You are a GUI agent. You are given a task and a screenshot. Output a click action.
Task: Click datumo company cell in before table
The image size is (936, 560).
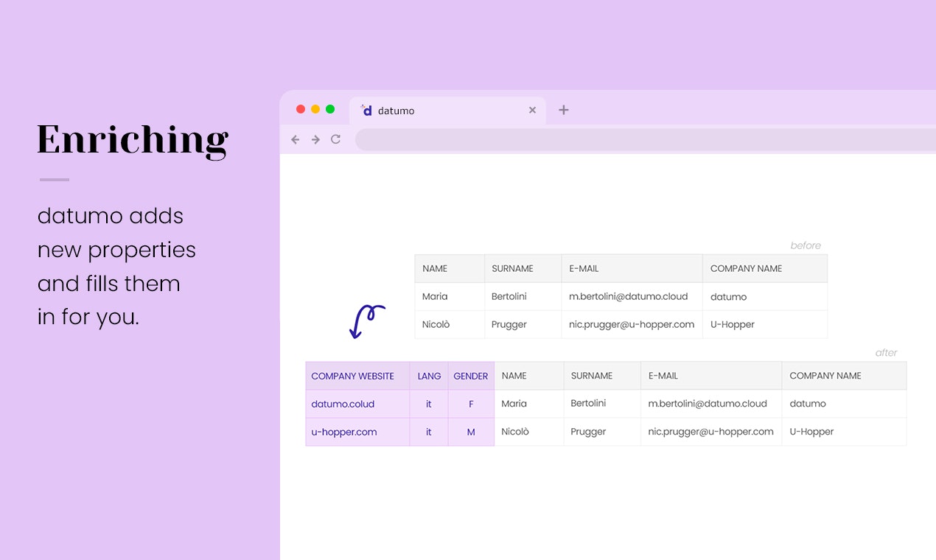click(765, 296)
